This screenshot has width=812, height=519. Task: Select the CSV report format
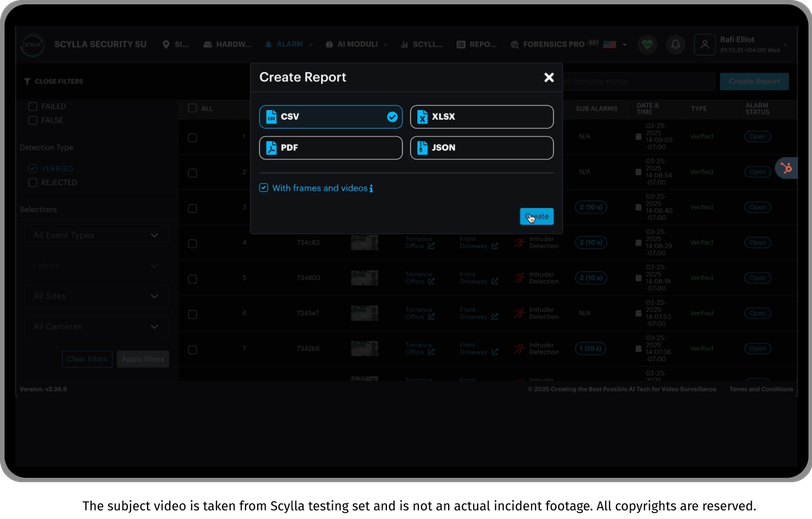point(330,117)
